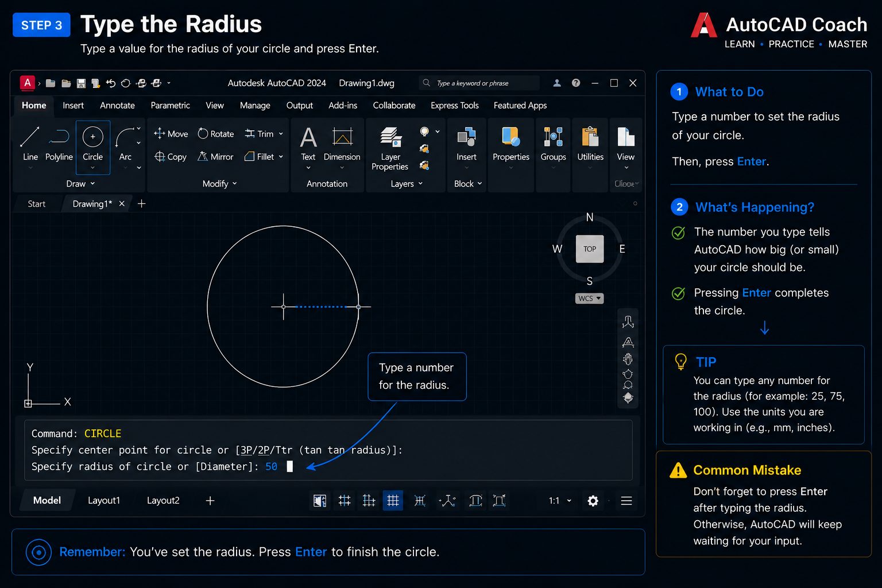
Task: Choose the Copy command in Modify panel
Action: (171, 157)
